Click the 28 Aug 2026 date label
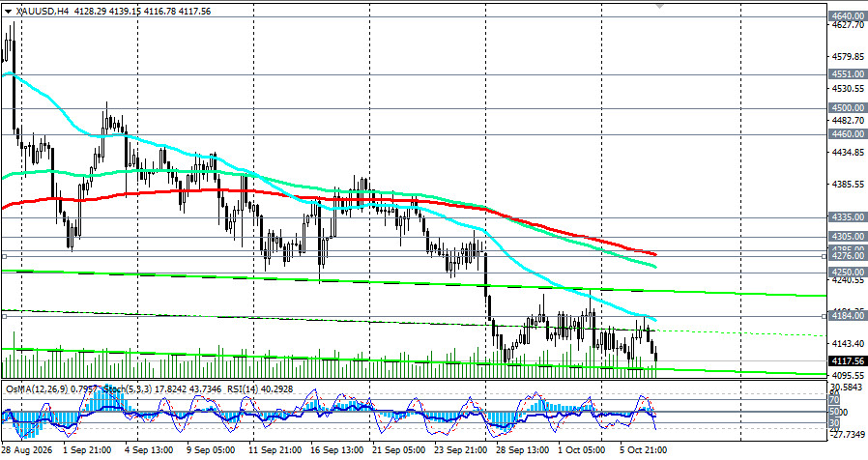This screenshot has width=868, height=460. coord(26,450)
